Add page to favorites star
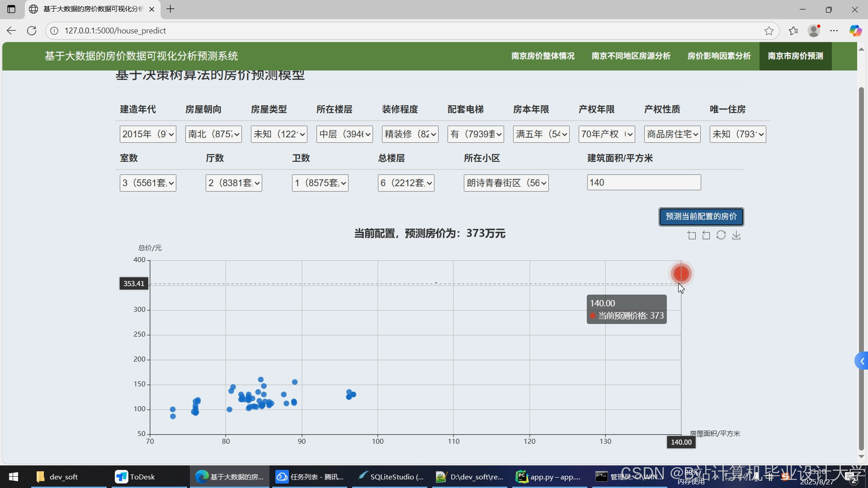868x488 pixels. 769,31
